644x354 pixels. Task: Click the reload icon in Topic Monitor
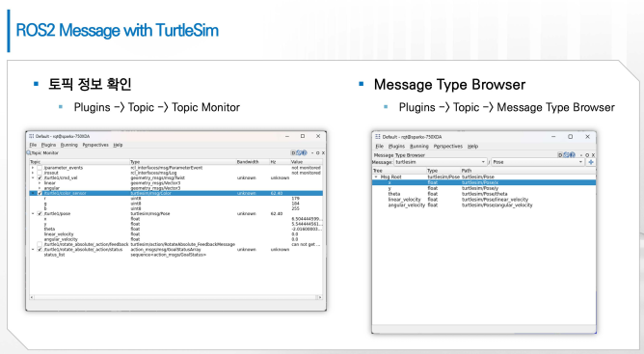(299, 153)
